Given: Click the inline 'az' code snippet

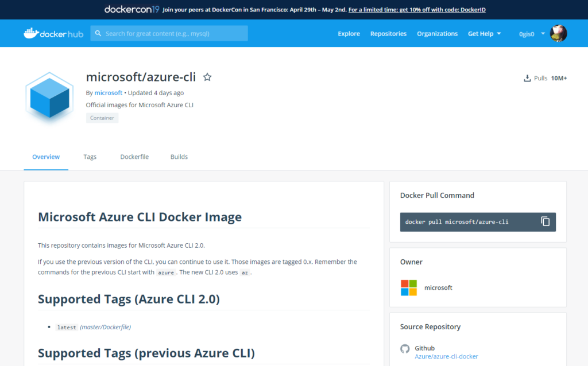Looking at the screenshot, I should tap(245, 272).
